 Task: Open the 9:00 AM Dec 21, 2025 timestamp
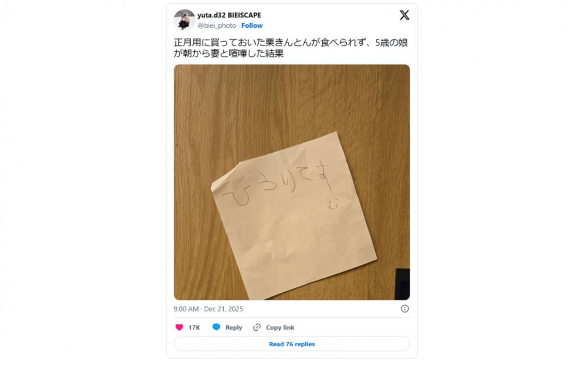208,309
